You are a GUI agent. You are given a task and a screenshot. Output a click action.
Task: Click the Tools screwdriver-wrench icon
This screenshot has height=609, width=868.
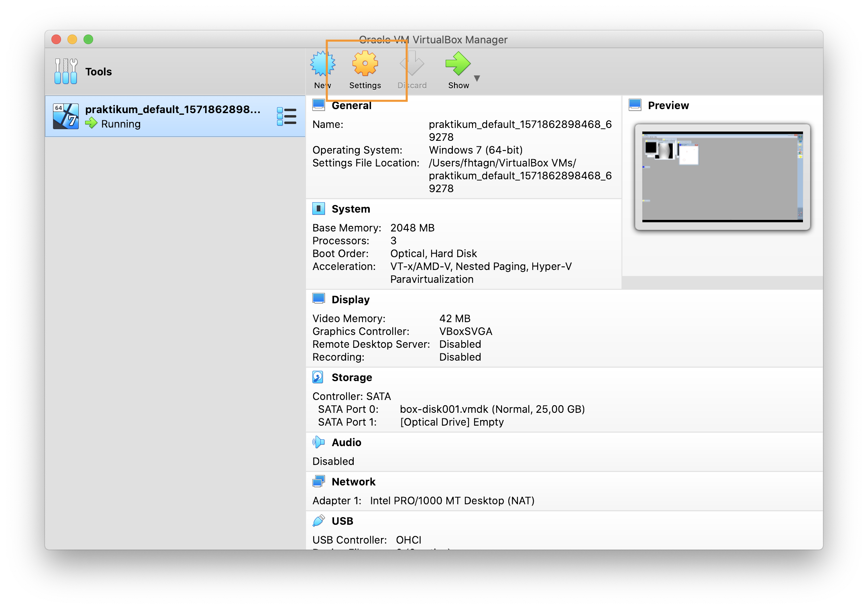pyautogui.click(x=66, y=71)
